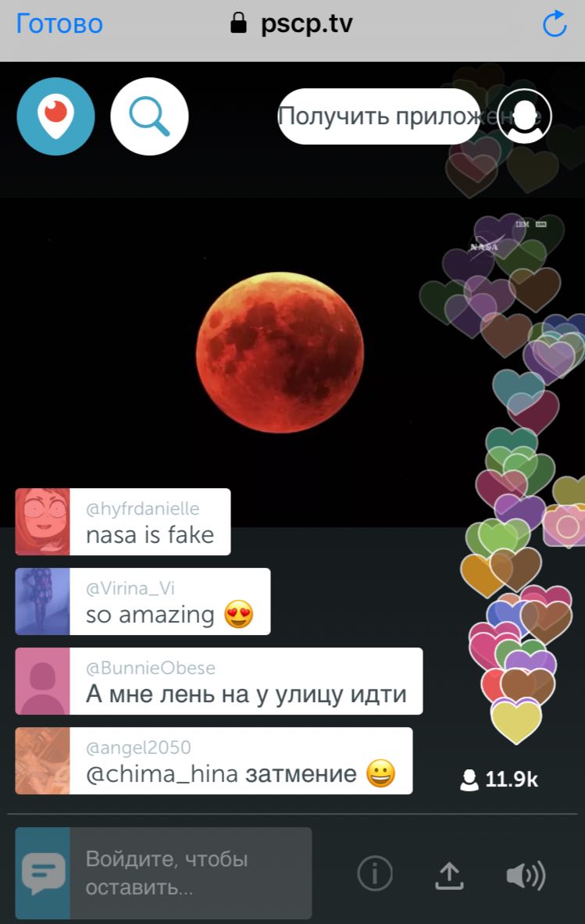Mute the stream with the speaker icon
Viewport: 585px width, 924px height.
tap(526, 875)
